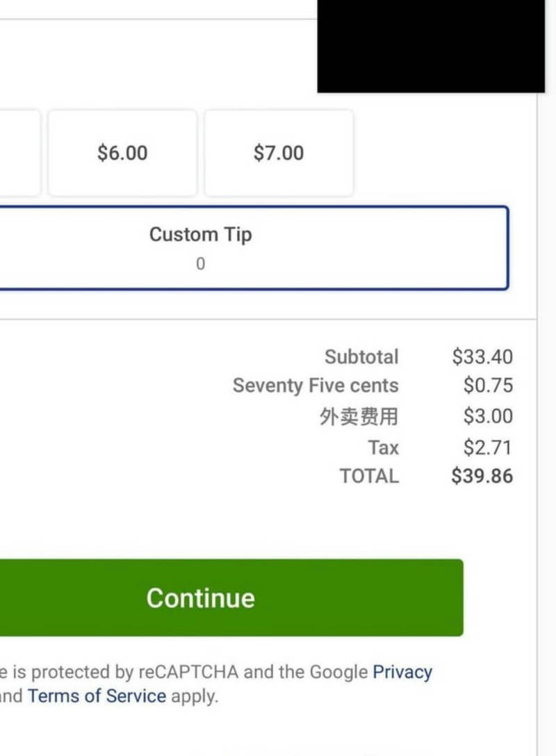Click the Seventy Five cents fee label
This screenshot has width=556, height=756.
[x=316, y=385]
